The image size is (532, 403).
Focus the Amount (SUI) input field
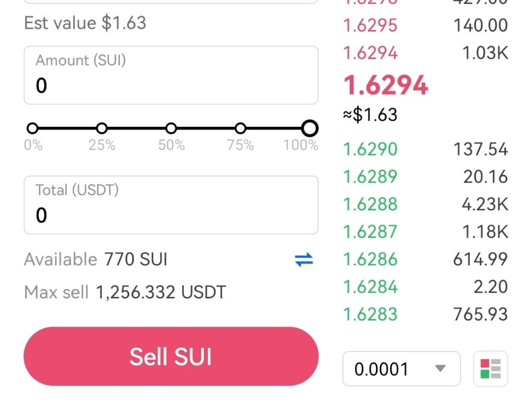pyautogui.click(x=171, y=75)
